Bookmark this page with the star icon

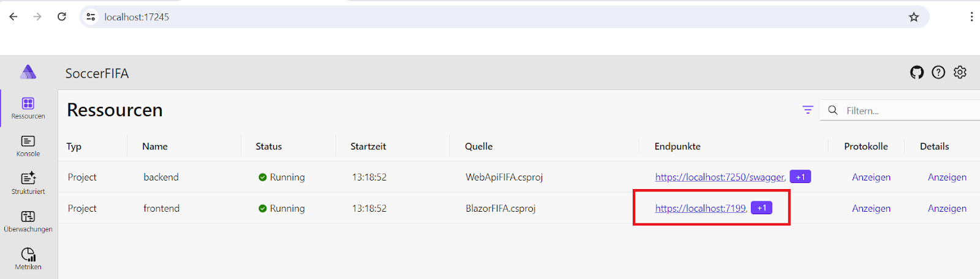(914, 17)
